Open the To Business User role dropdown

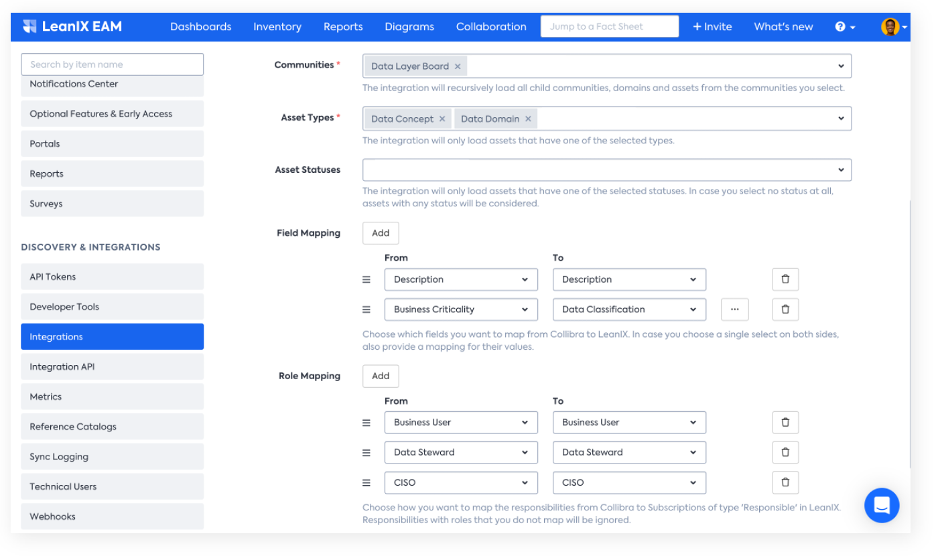coord(629,423)
